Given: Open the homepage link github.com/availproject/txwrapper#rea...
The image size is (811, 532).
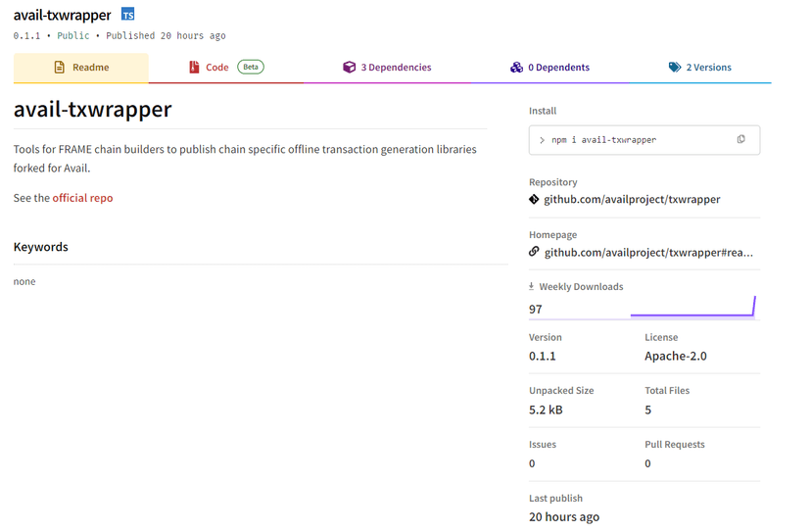Looking at the screenshot, I should tap(648, 253).
